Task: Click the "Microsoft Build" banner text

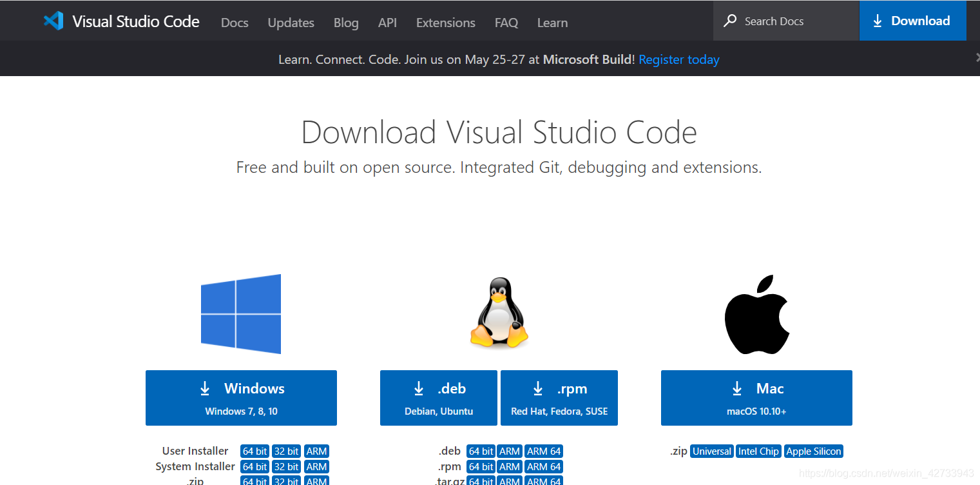Action: click(x=588, y=59)
